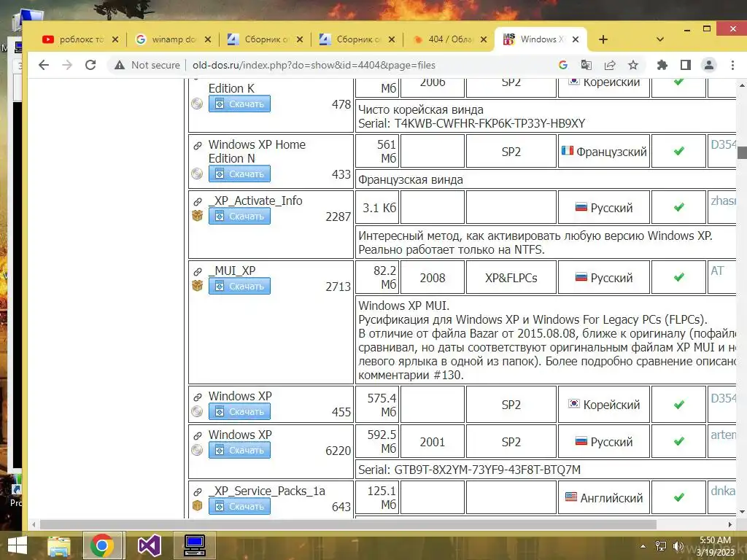Click package icon of _XP_Activate_Info row
The height and width of the screenshot is (560, 747).
(x=197, y=216)
